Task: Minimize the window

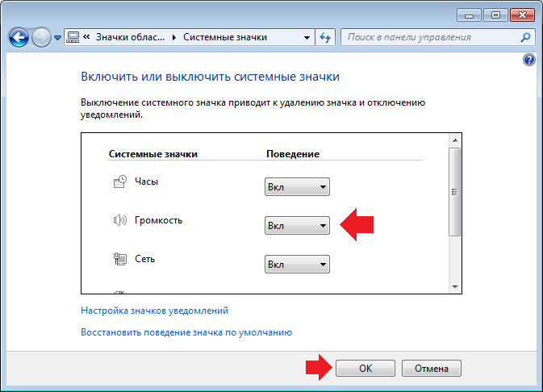Action: (470, 15)
